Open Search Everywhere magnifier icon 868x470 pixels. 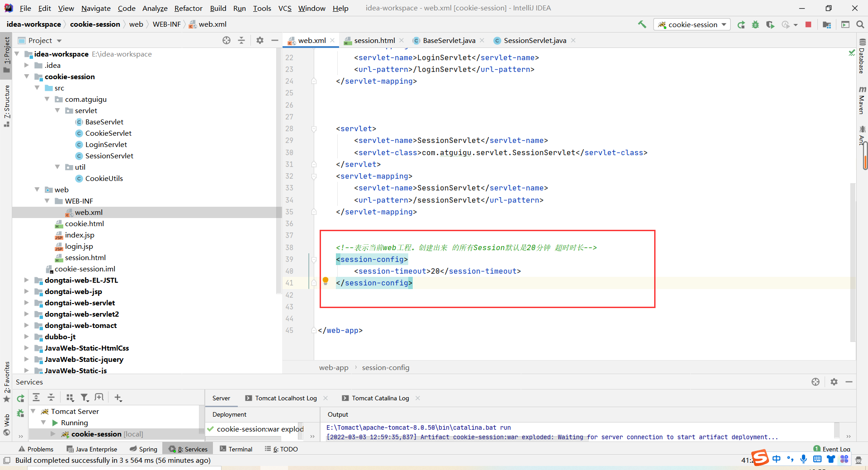(x=860, y=24)
